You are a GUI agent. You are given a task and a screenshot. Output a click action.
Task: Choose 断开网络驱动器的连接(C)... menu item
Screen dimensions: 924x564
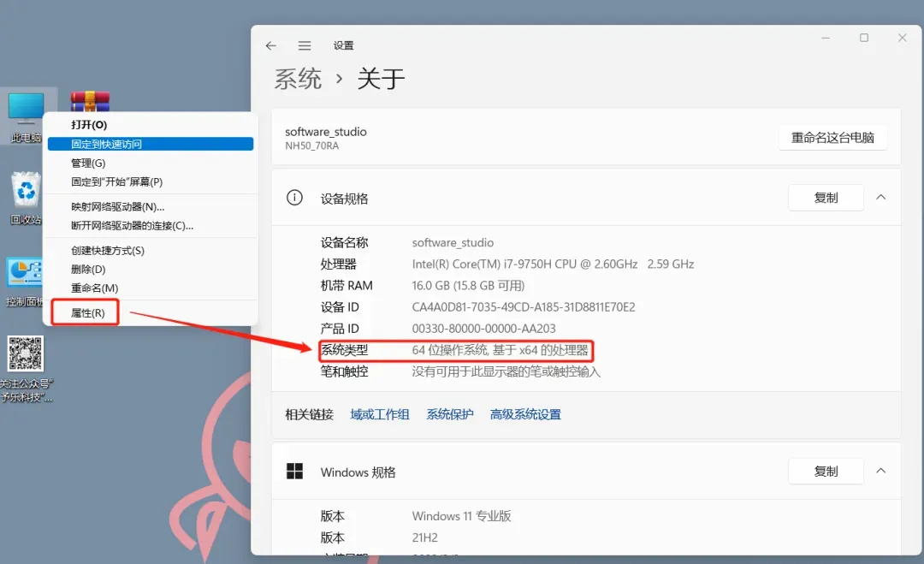(x=152, y=225)
